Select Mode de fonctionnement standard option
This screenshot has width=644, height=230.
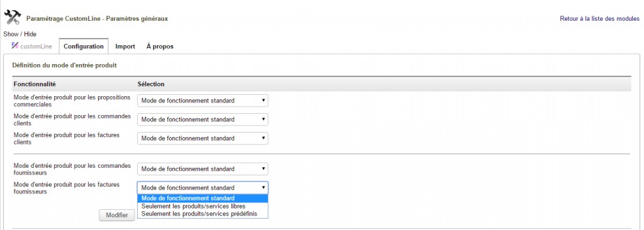click(x=203, y=199)
